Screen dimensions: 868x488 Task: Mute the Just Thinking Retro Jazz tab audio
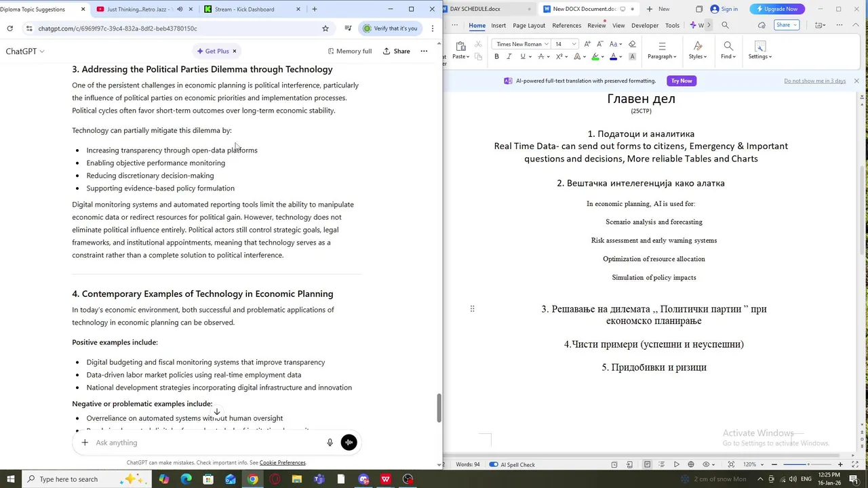(180, 9)
